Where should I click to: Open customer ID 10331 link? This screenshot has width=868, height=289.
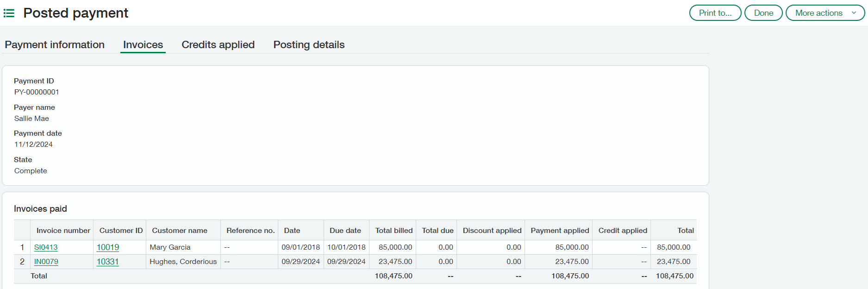click(108, 262)
